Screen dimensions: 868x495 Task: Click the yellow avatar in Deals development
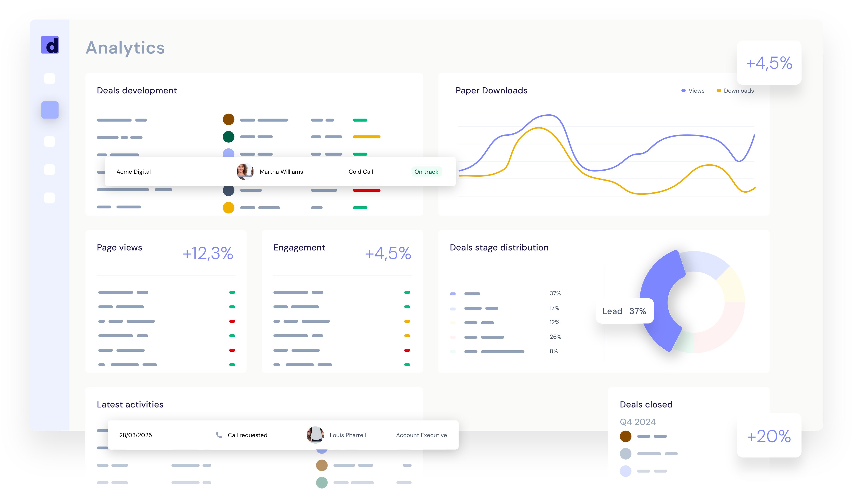pos(228,207)
